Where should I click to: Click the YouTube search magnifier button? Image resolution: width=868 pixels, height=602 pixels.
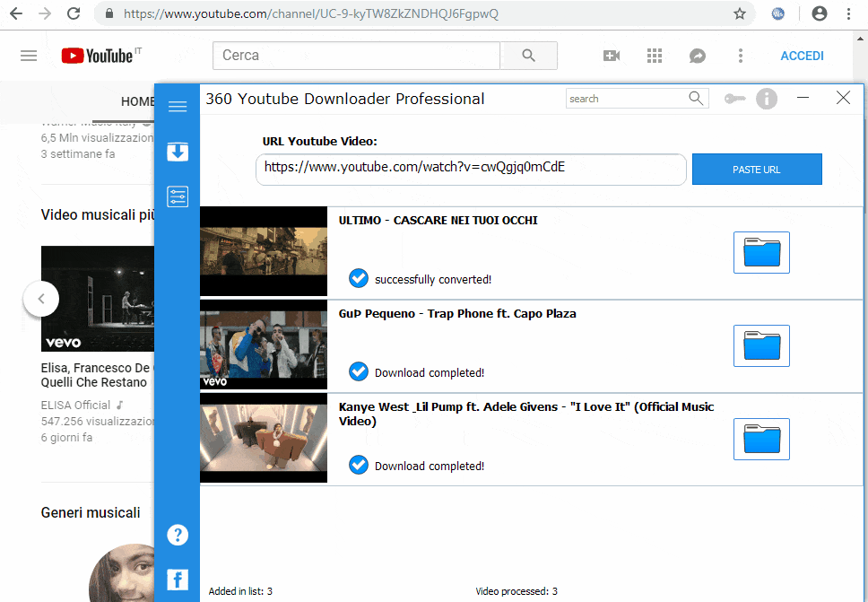[x=529, y=56]
